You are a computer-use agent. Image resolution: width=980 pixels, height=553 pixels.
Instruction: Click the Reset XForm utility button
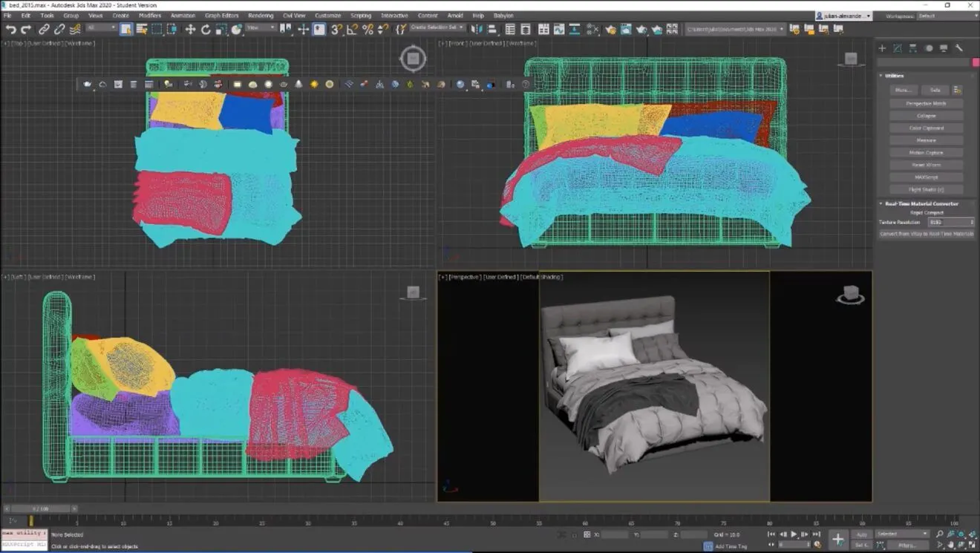(926, 165)
